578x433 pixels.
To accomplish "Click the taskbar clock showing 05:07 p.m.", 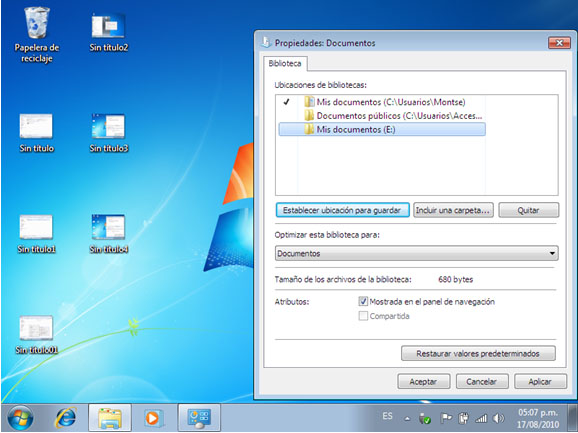I will coord(538,418).
